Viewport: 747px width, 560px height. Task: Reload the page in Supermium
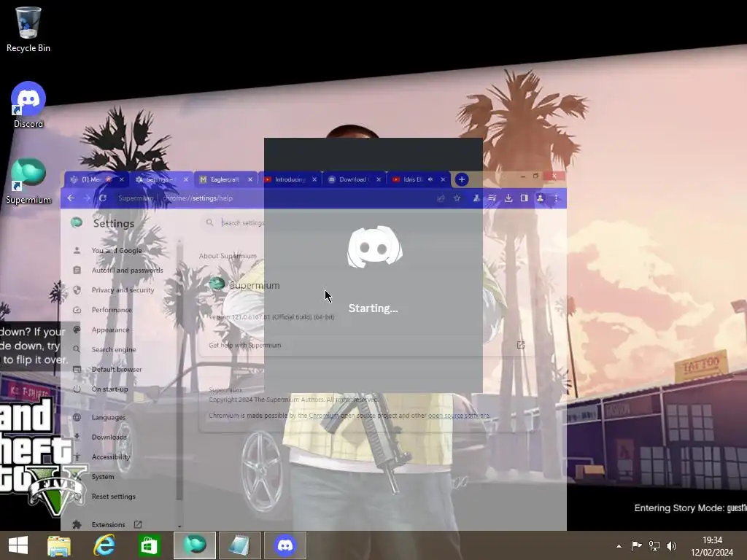[102, 198]
